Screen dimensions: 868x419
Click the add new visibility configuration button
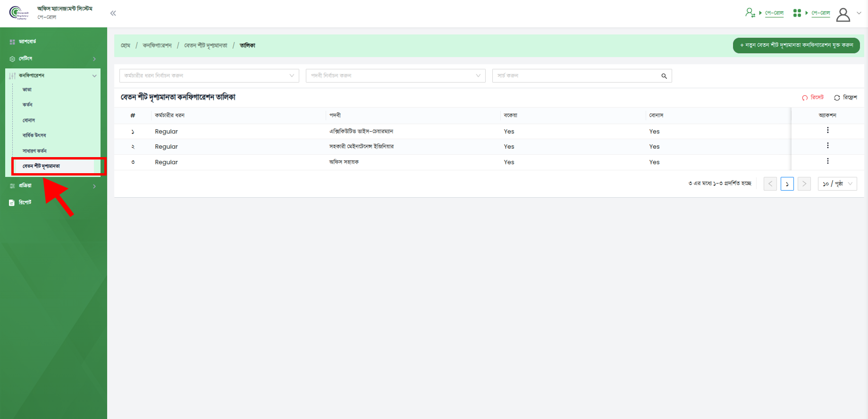pyautogui.click(x=796, y=45)
